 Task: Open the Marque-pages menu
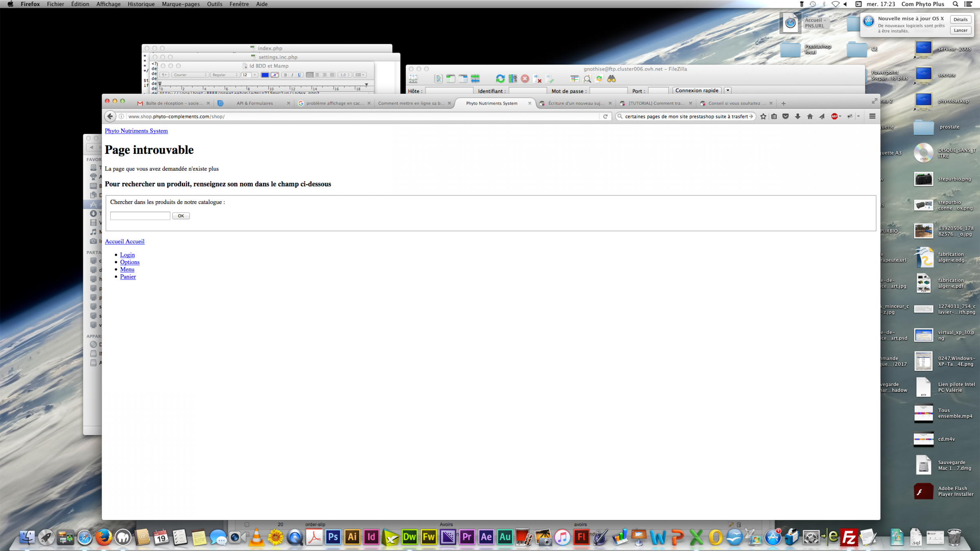coord(180,4)
